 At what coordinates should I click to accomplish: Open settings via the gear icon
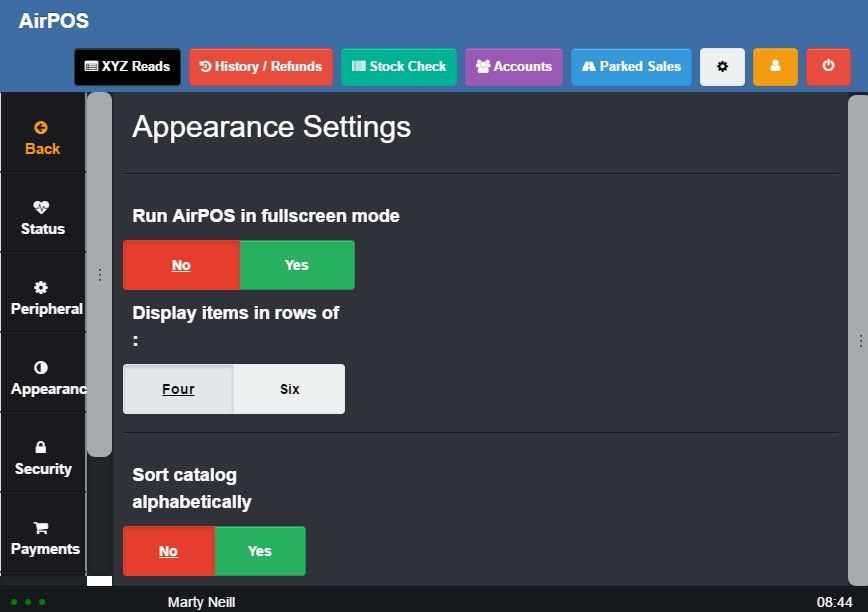(722, 67)
